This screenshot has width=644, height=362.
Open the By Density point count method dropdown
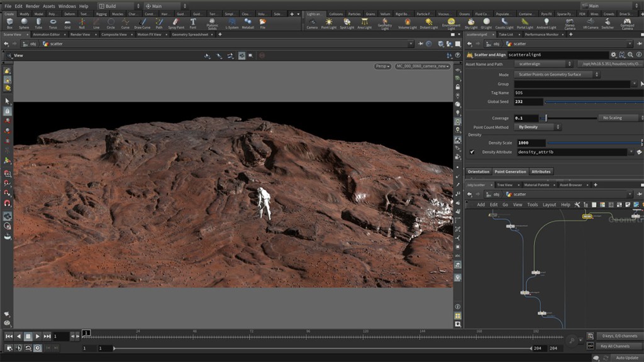538,127
